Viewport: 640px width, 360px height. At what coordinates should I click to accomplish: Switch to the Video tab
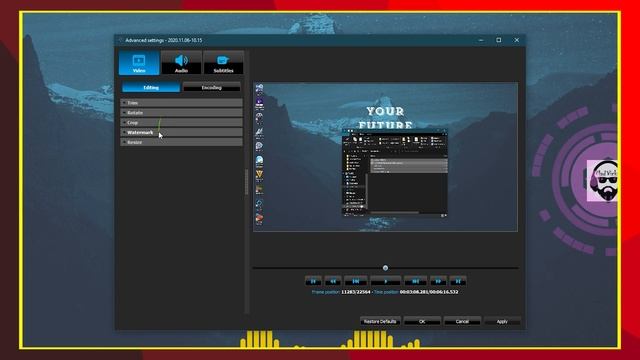tap(139, 63)
